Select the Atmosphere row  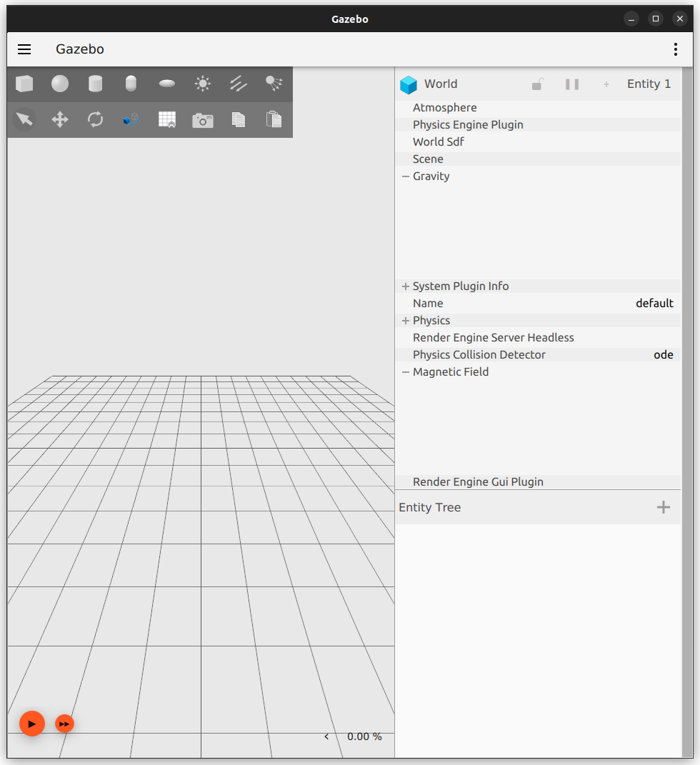(x=538, y=108)
